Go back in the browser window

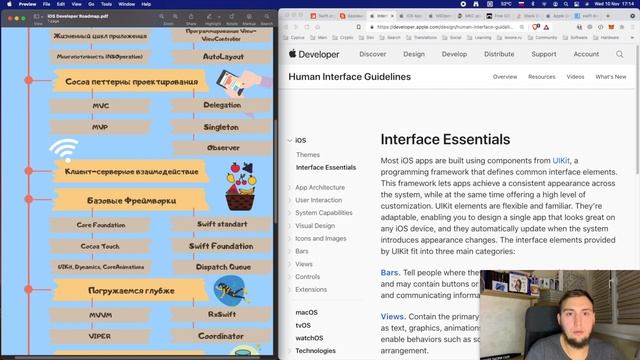[x=286, y=27]
